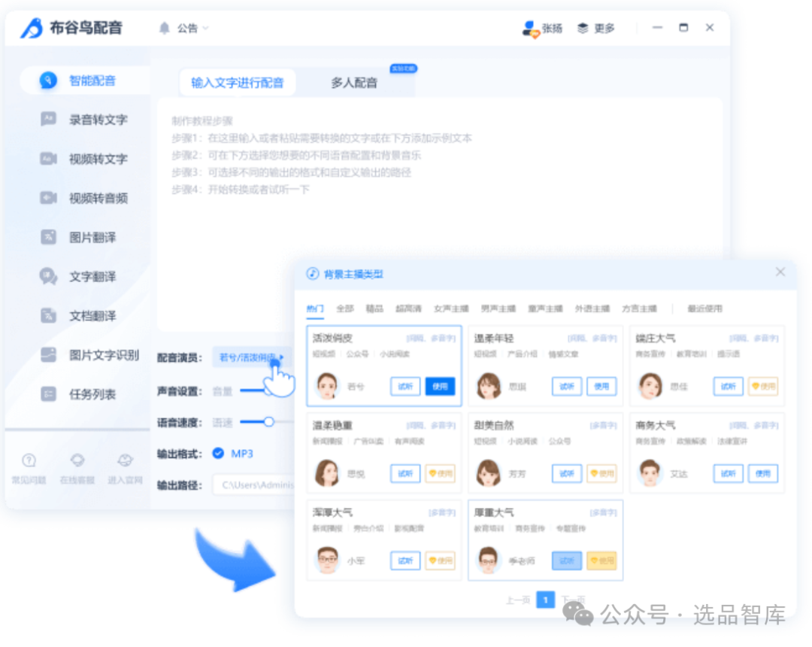Open 视频转音频 in the sidebar

point(86,199)
